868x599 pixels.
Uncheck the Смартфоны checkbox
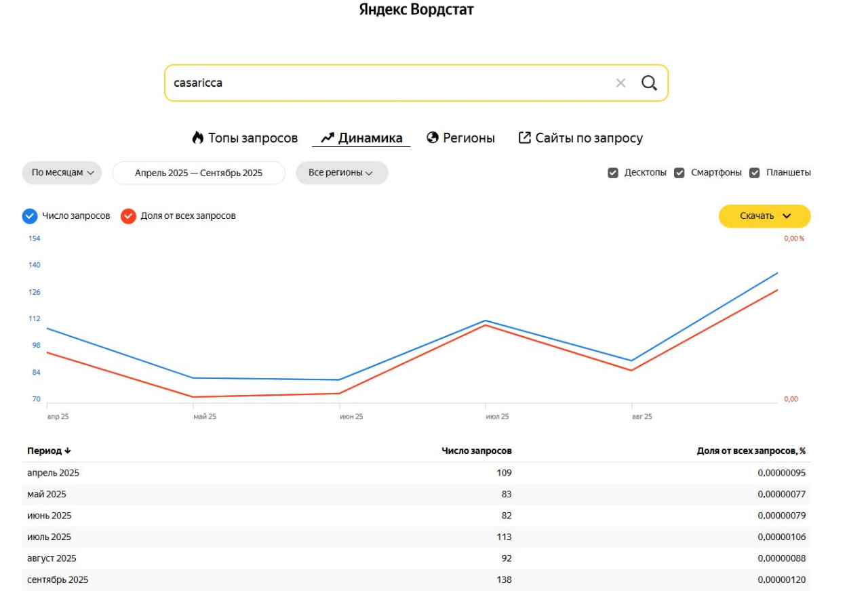(x=679, y=173)
